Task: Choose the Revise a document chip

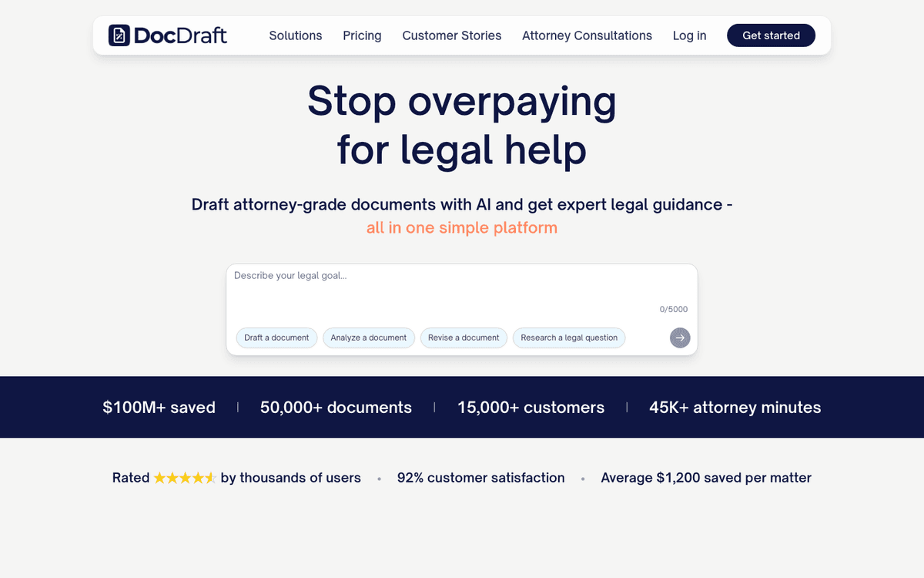Action: coord(464,338)
